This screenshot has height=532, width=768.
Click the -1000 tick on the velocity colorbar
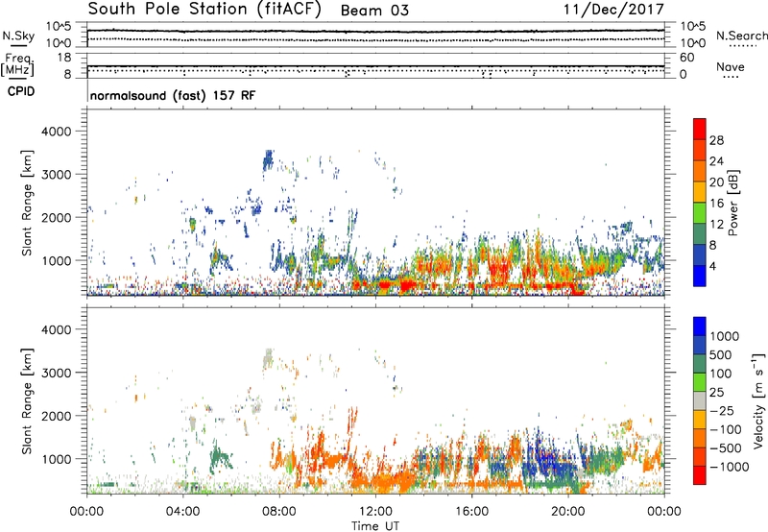pyautogui.click(x=729, y=467)
